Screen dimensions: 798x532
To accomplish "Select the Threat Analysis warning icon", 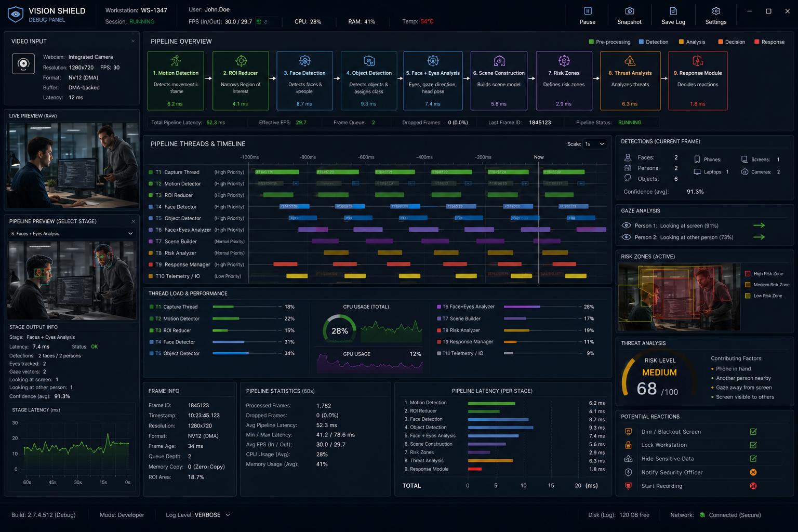I will (630, 61).
